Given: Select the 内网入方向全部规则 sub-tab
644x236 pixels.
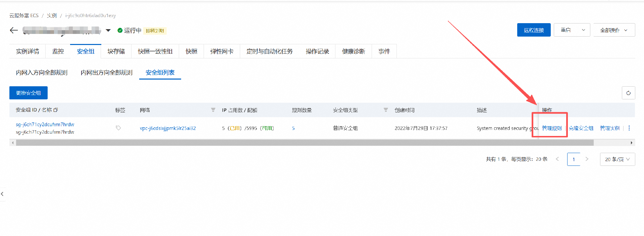Looking at the screenshot, I should (x=42, y=73).
